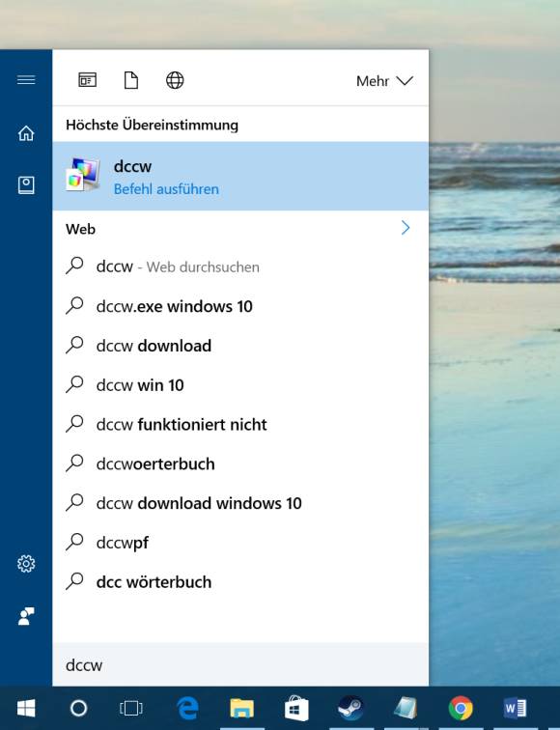Select 'dccw.exe windows 10' suggestion
Image resolution: width=560 pixels, height=730 pixels.
pos(240,306)
